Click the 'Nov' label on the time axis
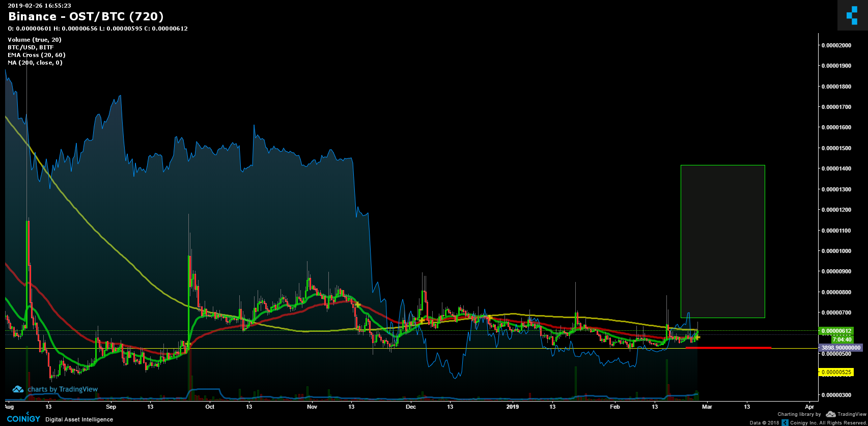 (x=312, y=407)
